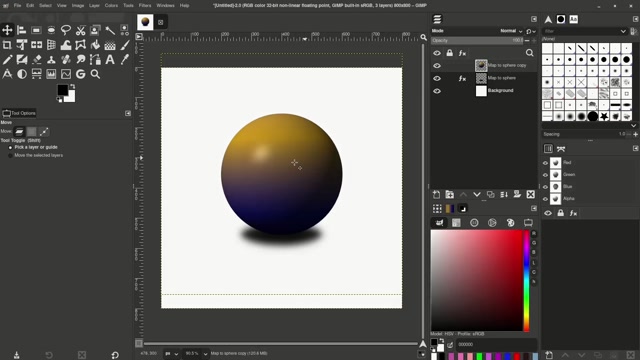Click the vertical hue strip

coord(527,280)
